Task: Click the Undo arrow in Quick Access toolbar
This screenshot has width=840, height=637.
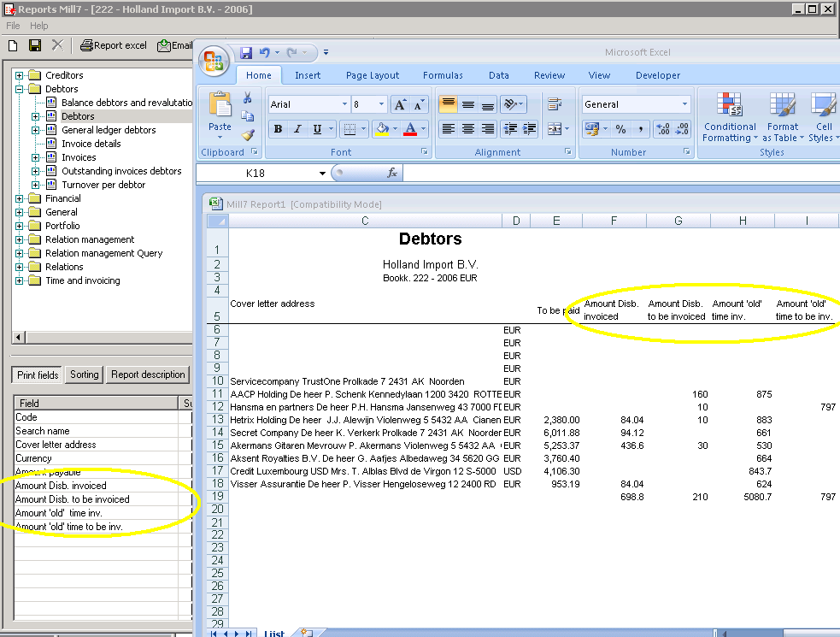Action: coord(265,52)
